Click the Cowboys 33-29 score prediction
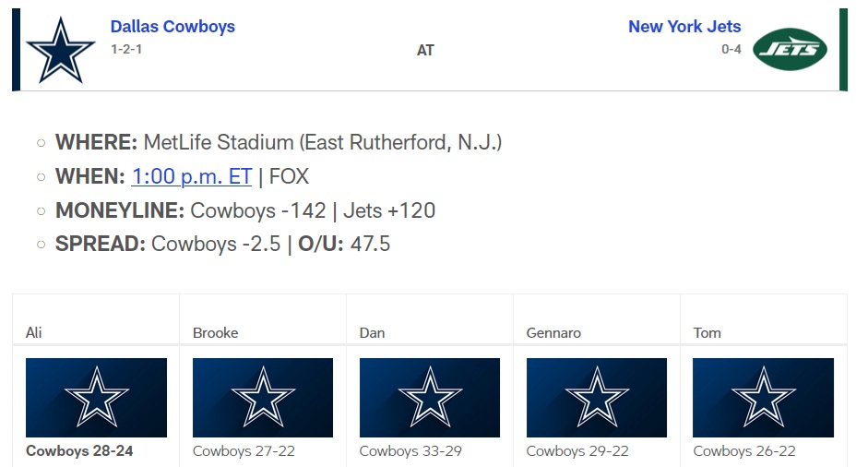 (x=410, y=451)
